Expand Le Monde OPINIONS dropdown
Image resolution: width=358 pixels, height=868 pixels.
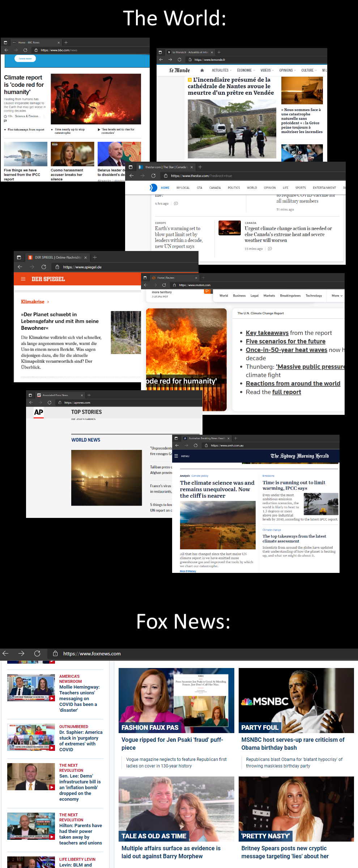pos(287,71)
